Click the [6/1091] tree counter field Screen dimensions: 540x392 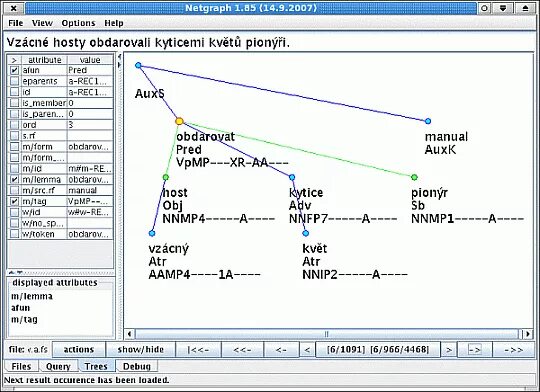tap(378, 350)
